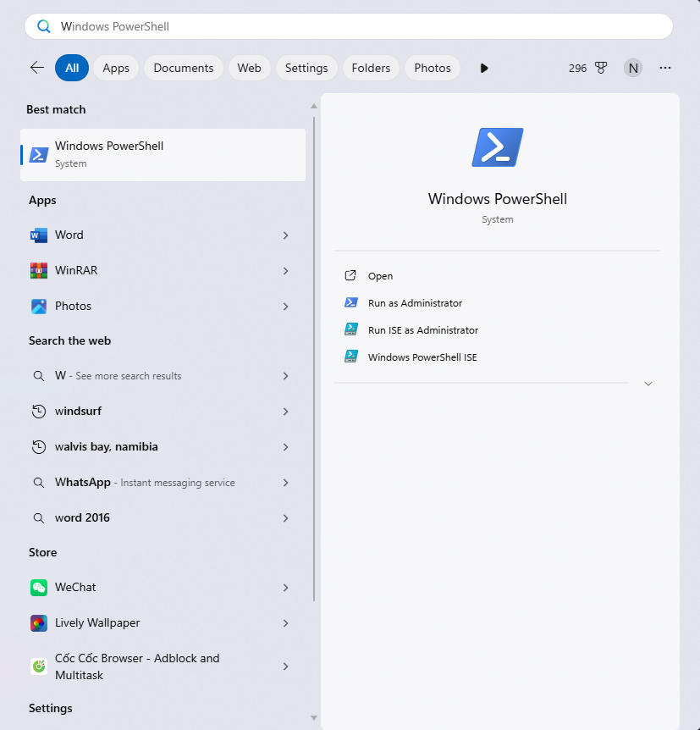
Task: Click the WinRAR app icon
Action: tap(39, 270)
